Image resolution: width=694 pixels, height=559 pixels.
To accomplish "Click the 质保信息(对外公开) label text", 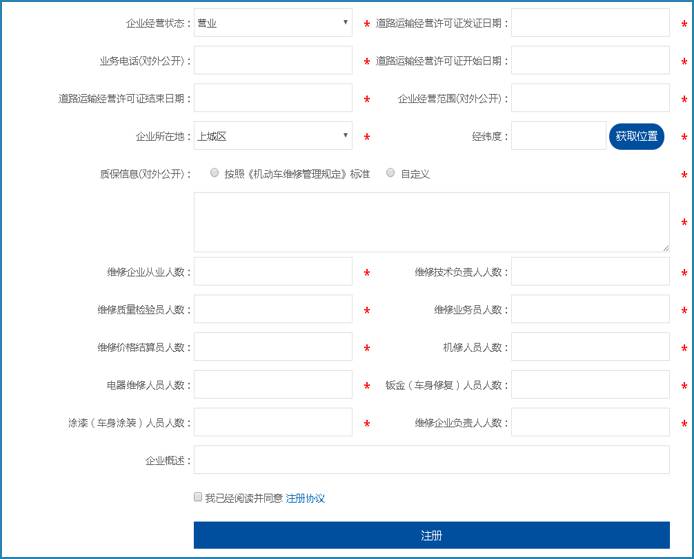I will coord(145,173).
